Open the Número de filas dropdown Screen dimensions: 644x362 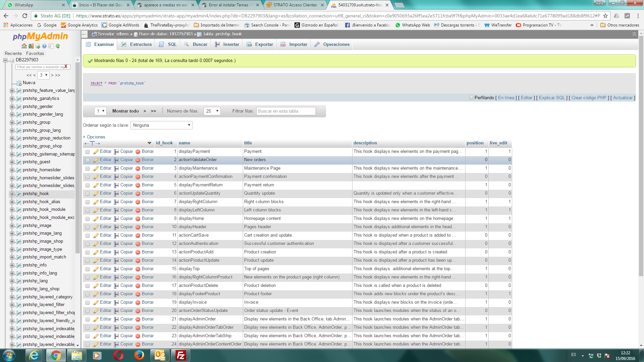pyautogui.click(x=212, y=111)
